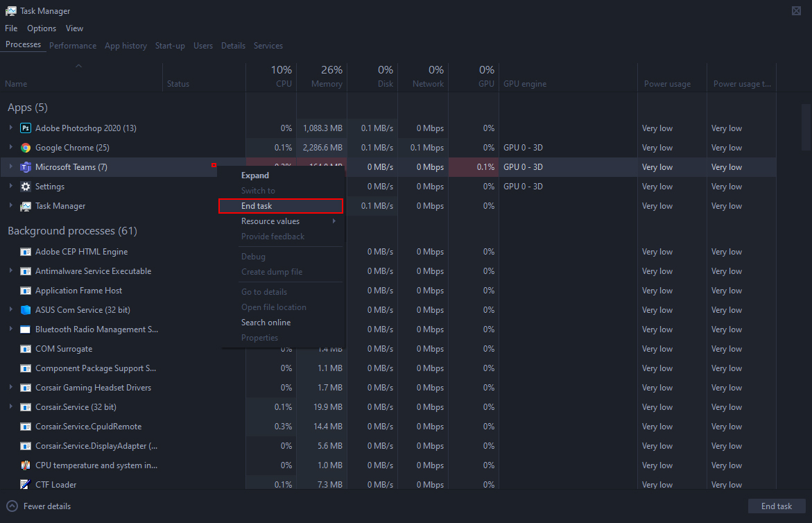This screenshot has width=812, height=523.
Task: Sort by the Memory column header
Action: pos(322,76)
